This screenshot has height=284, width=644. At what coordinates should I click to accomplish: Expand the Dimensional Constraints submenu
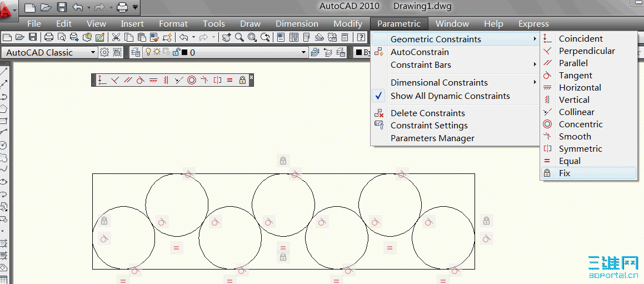click(x=456, y=83)
